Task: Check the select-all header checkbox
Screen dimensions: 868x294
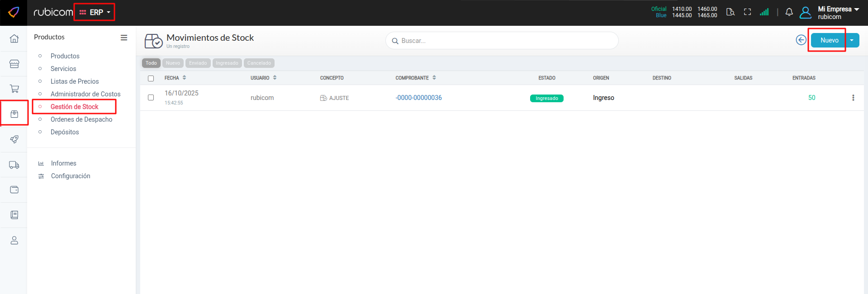Action: click(x=151, y=78)
